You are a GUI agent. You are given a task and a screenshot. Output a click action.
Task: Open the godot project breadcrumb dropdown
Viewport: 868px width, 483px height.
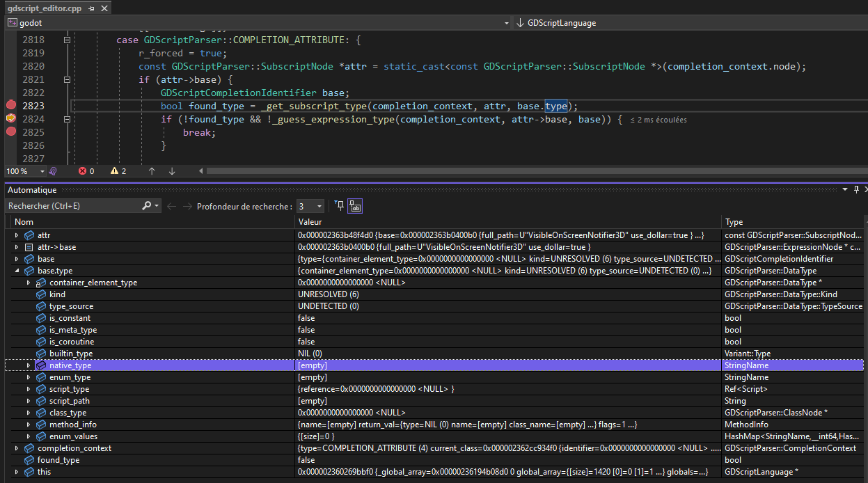coord(507,22)
